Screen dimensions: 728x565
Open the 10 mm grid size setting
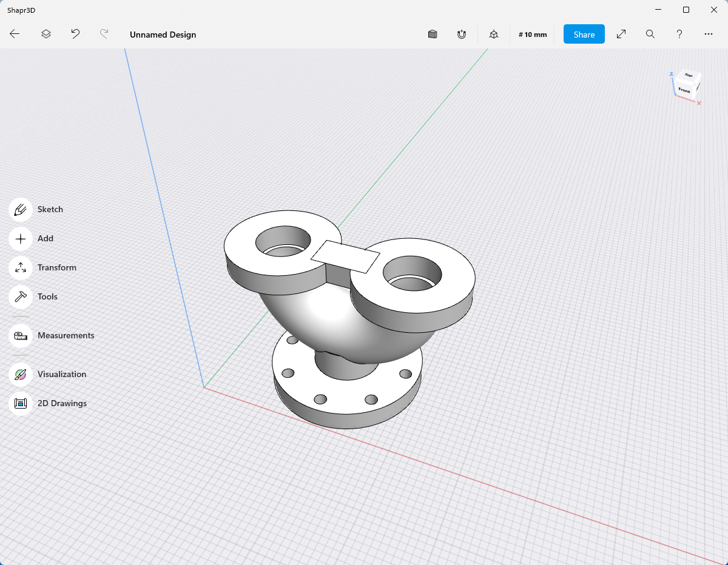533,35
